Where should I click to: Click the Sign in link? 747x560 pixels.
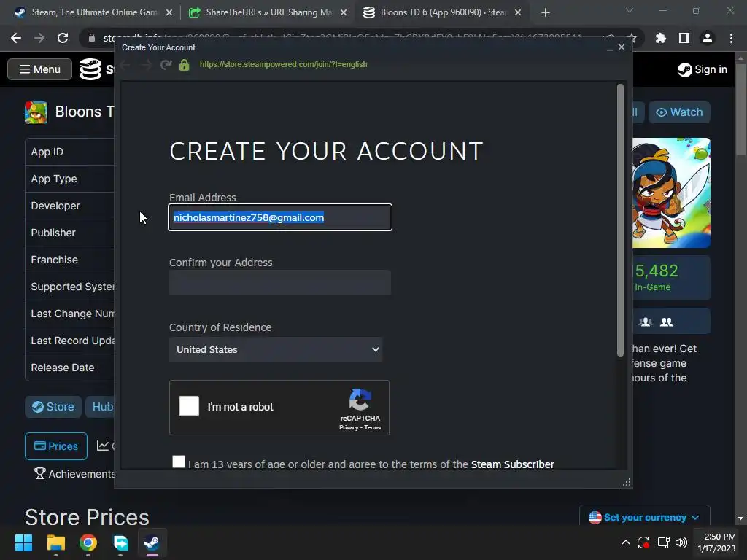[703, 69]
